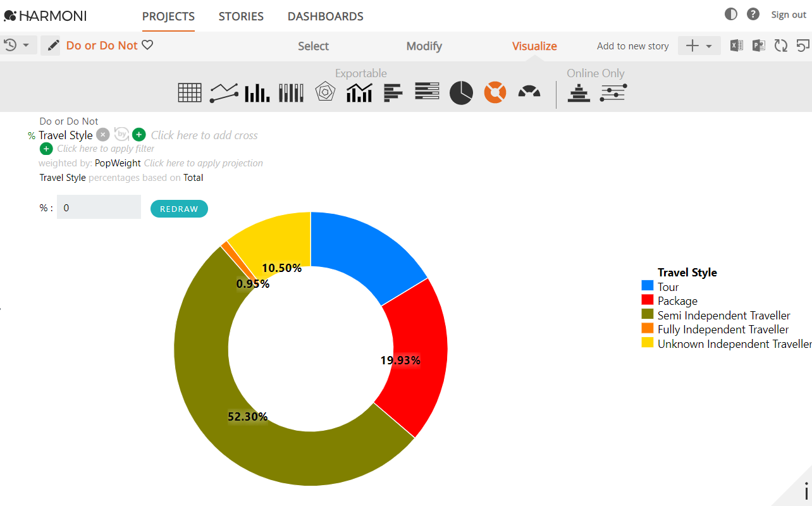Image resolution: width=812 pixels, height=506 pixels.
Task: Click Sign out
Action: tap(789, 15)
